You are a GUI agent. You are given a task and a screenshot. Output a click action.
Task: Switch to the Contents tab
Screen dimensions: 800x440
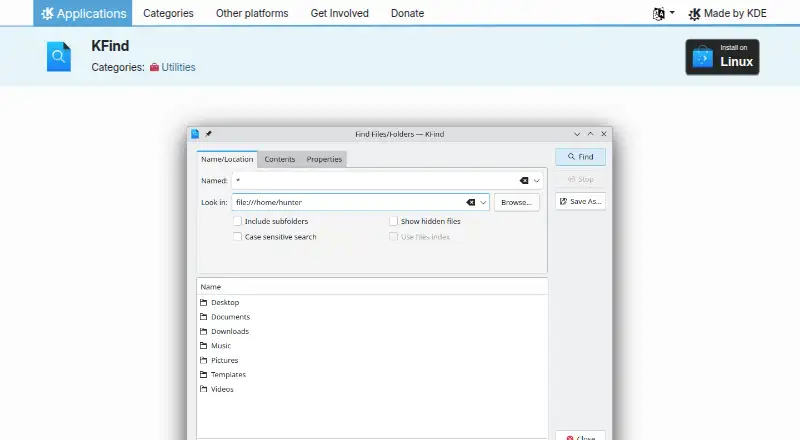pyautogui.click(x=280, y=159)
